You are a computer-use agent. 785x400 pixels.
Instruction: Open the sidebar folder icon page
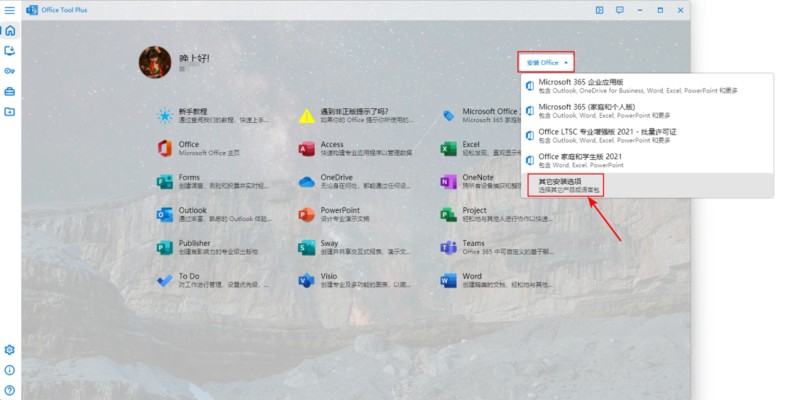pyautogui.click(x=10, y=111)
